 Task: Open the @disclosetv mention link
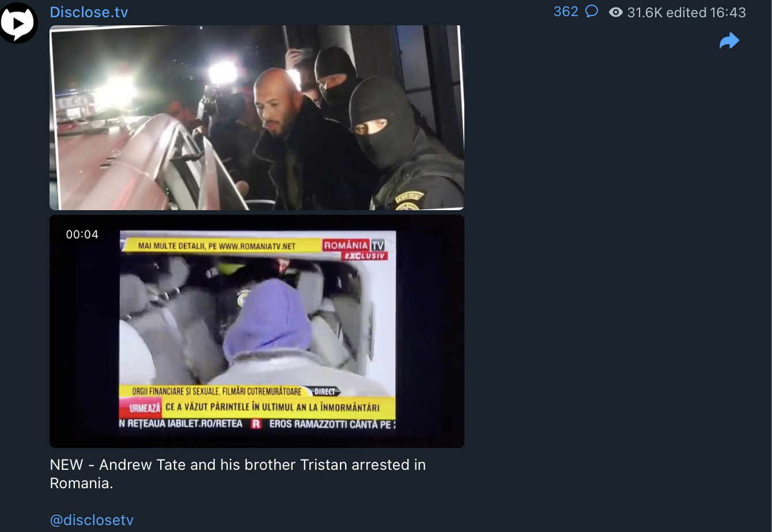[x=92, y=520]
